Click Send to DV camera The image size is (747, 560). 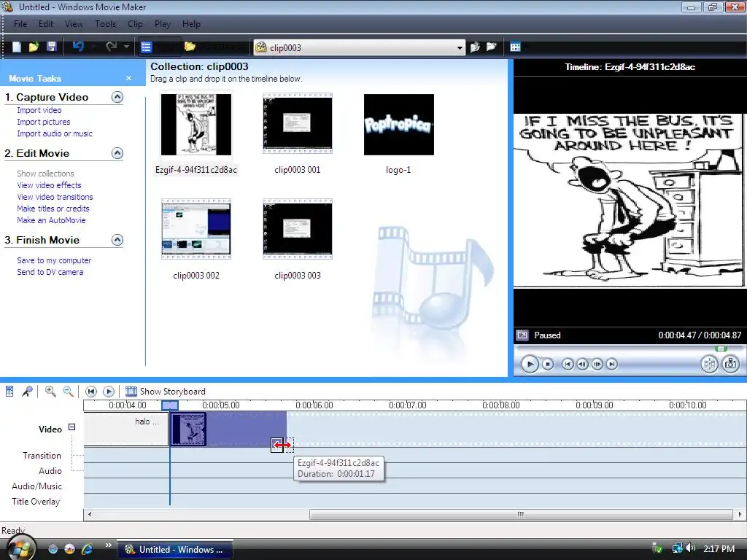tap(50, 273)
